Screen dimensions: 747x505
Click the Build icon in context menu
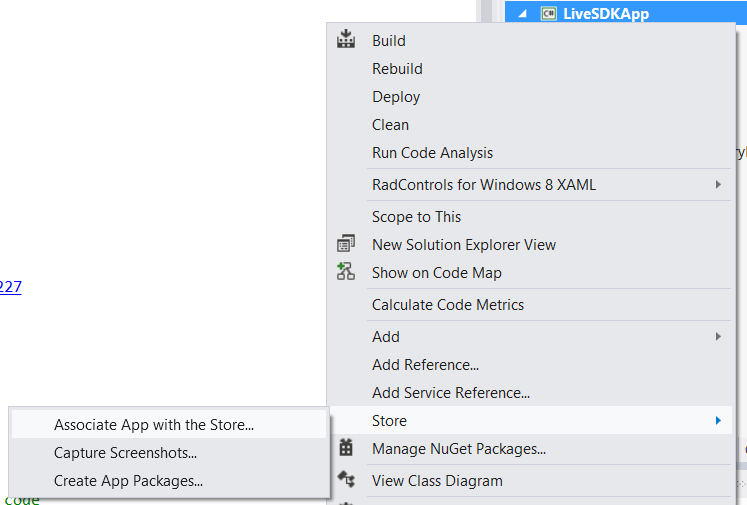[x=346, y=40]
